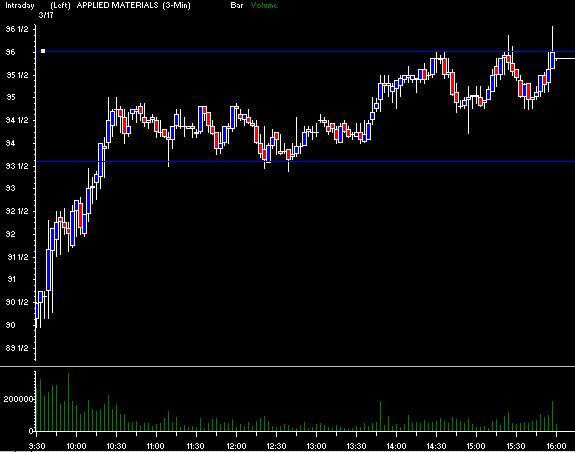Click the 3/17 date label
Viewport: 575px width, 452px height.
pyautogui.click(x=46, y=15)
